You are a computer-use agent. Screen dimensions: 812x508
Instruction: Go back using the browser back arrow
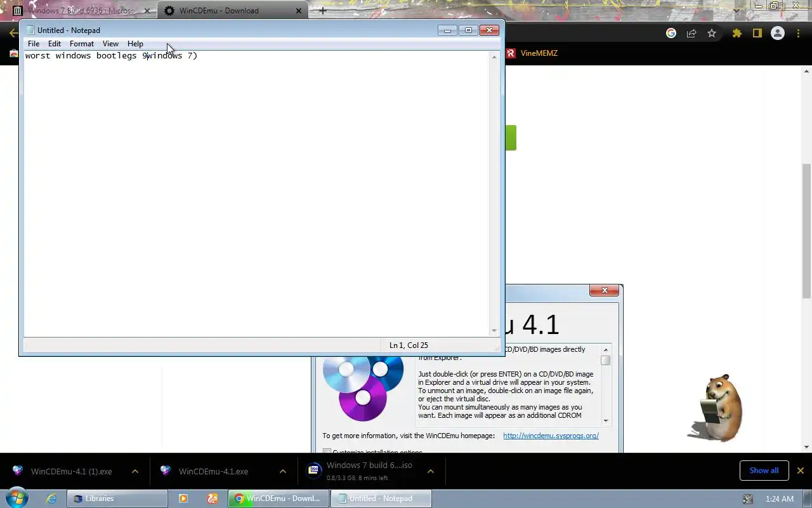[13, 33]
